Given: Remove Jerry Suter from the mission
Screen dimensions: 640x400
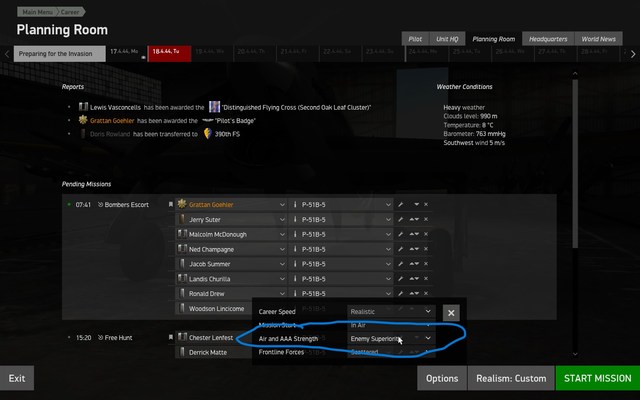Looking at the screenshot, I should coord(426,220).
